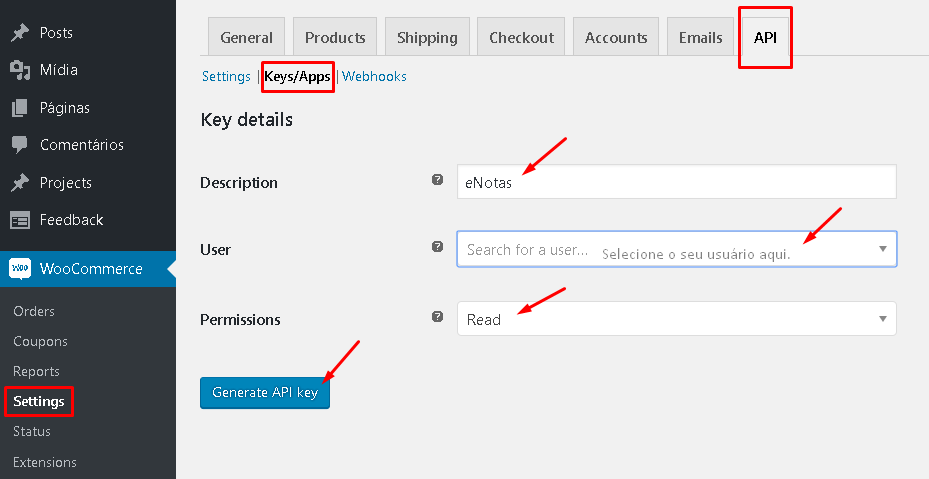
Task: Click the Feedback form icon
Action: coord(20,221)
